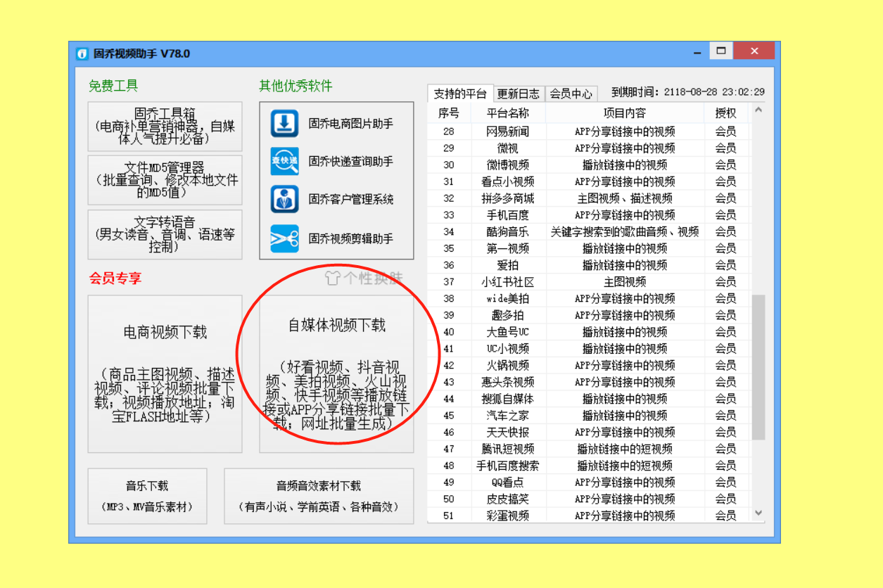Click the 音乐下载 music download button
The image size is (883, 588).
coord(146,496)
